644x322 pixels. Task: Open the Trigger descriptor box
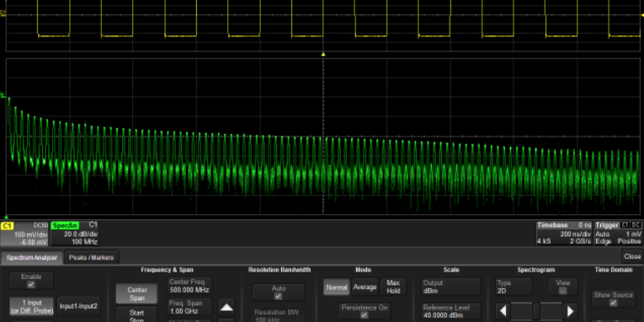[x=619, y=233]
